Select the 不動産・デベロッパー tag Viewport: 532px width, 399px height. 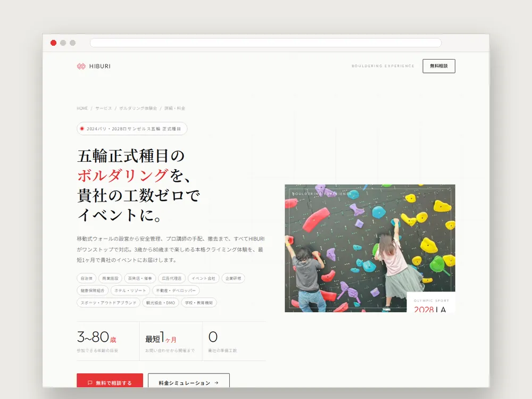(176, 290)
